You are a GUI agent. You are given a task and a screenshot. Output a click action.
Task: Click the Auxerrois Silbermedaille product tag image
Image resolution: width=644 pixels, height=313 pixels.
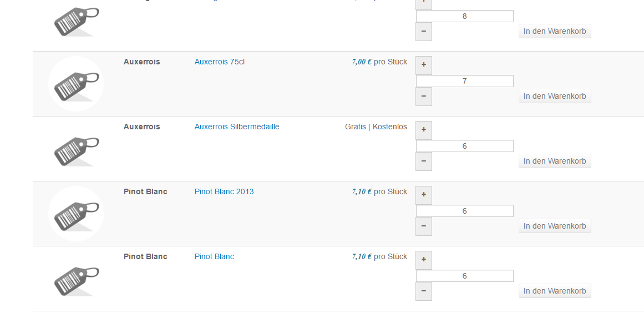76,149
